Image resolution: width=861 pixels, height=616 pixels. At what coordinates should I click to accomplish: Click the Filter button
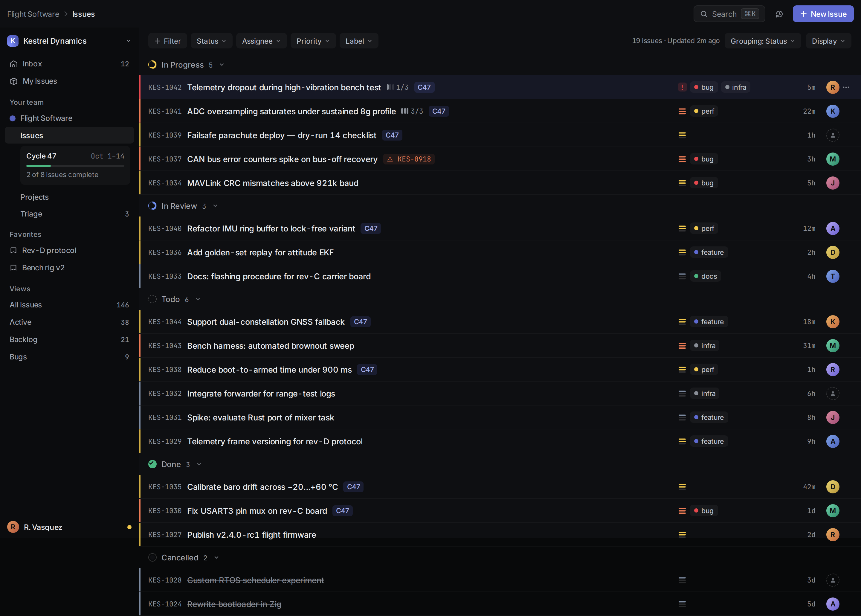pos(168,41)
